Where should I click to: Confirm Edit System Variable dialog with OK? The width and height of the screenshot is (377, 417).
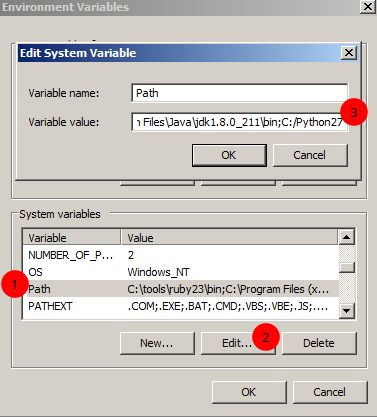pos(229,155)
